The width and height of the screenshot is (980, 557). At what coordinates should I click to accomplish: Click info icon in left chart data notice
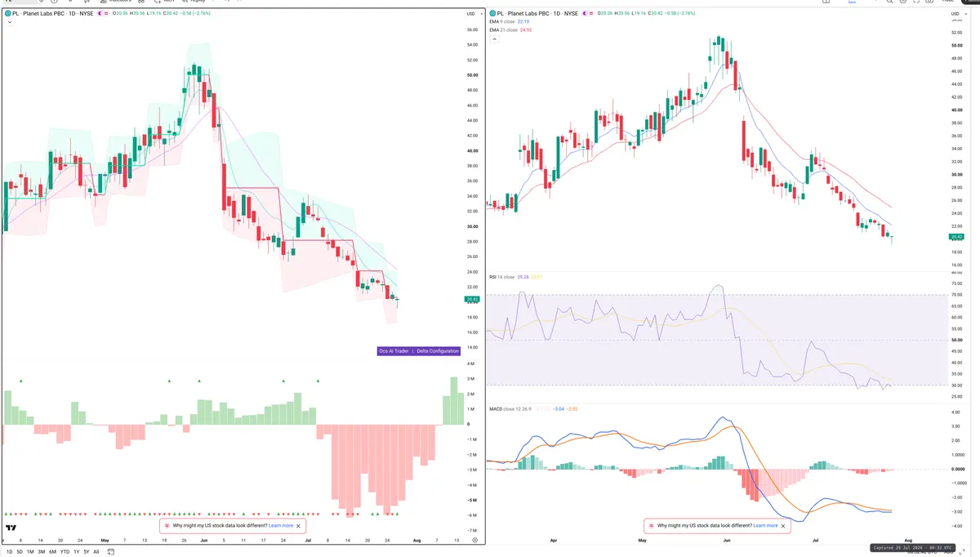pos(168,526)
